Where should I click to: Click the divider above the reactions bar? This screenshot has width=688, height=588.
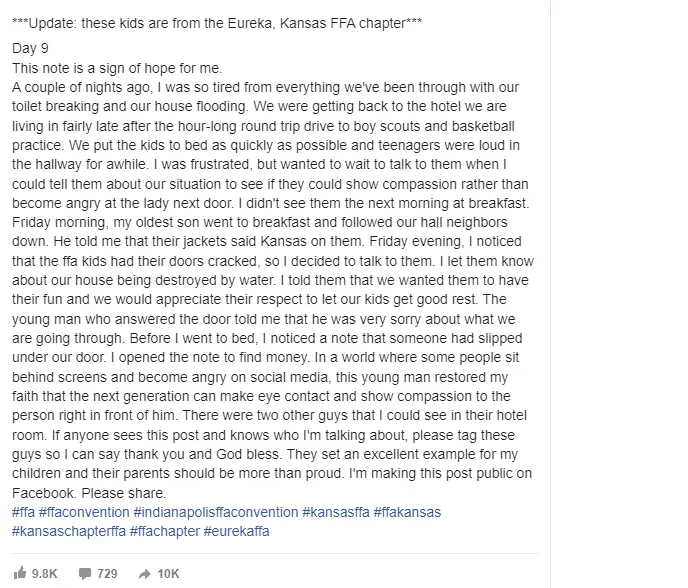275,553
